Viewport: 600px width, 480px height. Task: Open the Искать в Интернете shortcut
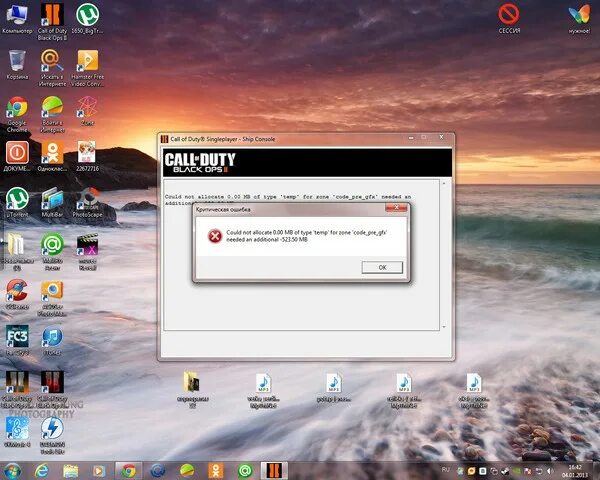(52, 68)
